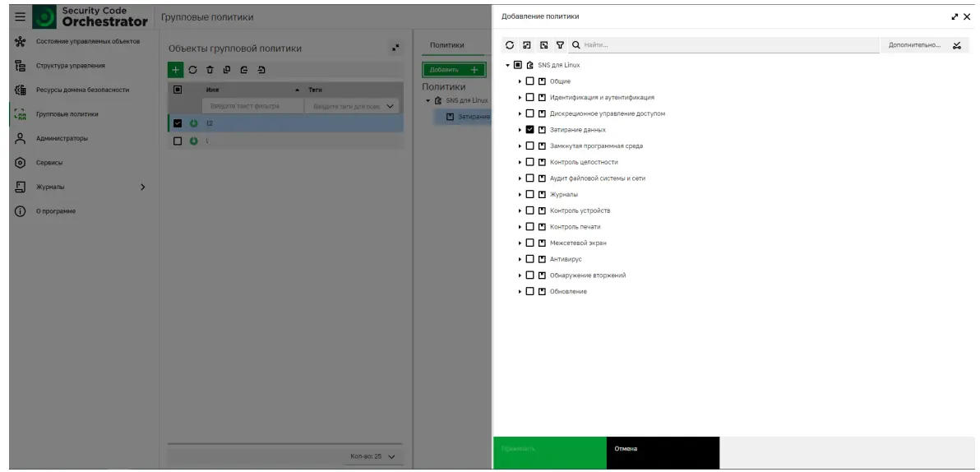Refresh the policy tree in Добавление политики
This screenshot has height=472, width=980.
[x=510, y=45]
